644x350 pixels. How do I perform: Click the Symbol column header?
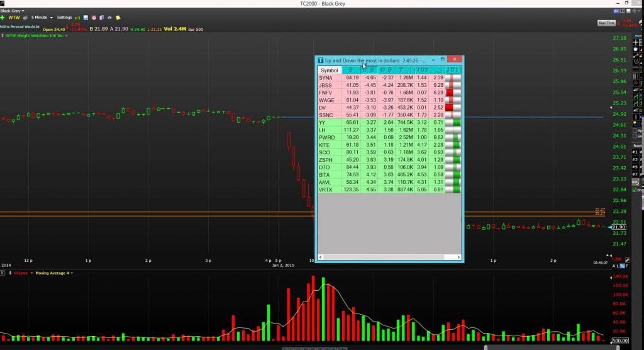tap(329, 71)
